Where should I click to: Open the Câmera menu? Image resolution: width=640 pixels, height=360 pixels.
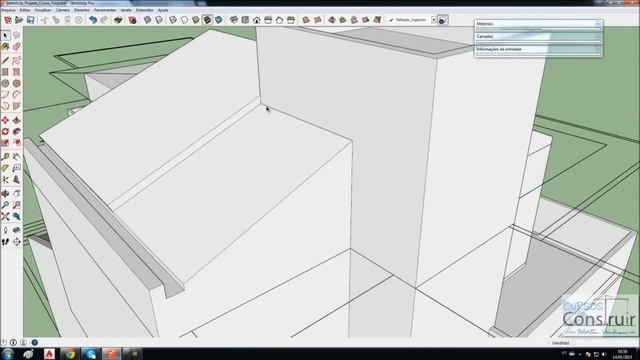62,9
